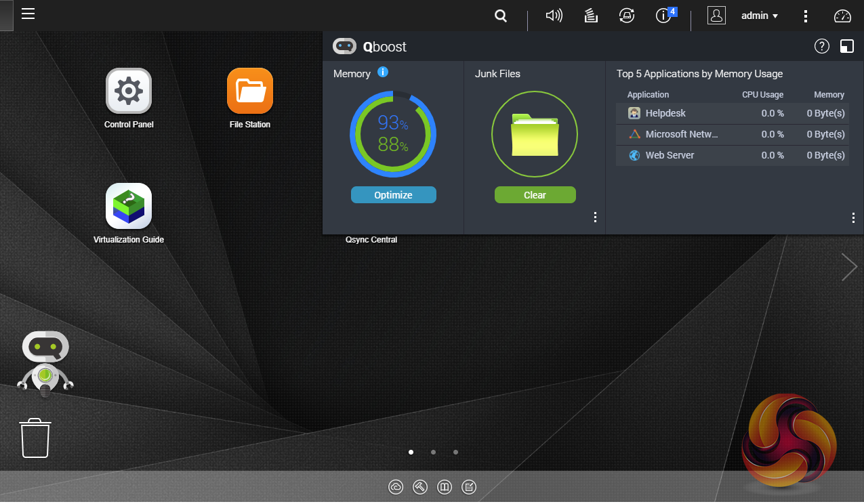Click the Qboost robot desktop icon
Screen dimensions: 864x504
point(45,364)
